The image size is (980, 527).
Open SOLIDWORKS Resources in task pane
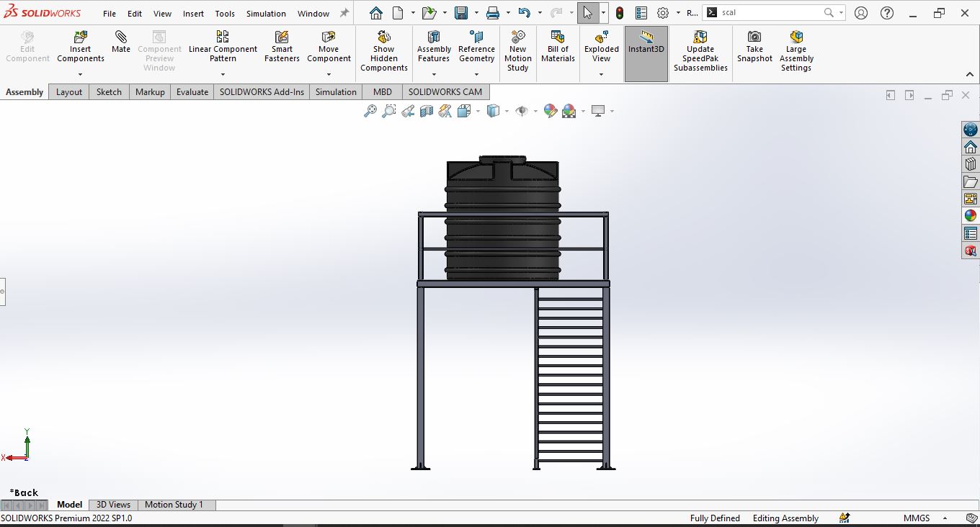coord(971,147)
